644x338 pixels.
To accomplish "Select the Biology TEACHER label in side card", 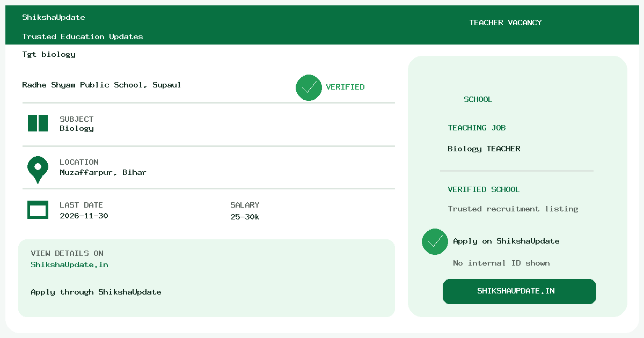I will [484, 149].
